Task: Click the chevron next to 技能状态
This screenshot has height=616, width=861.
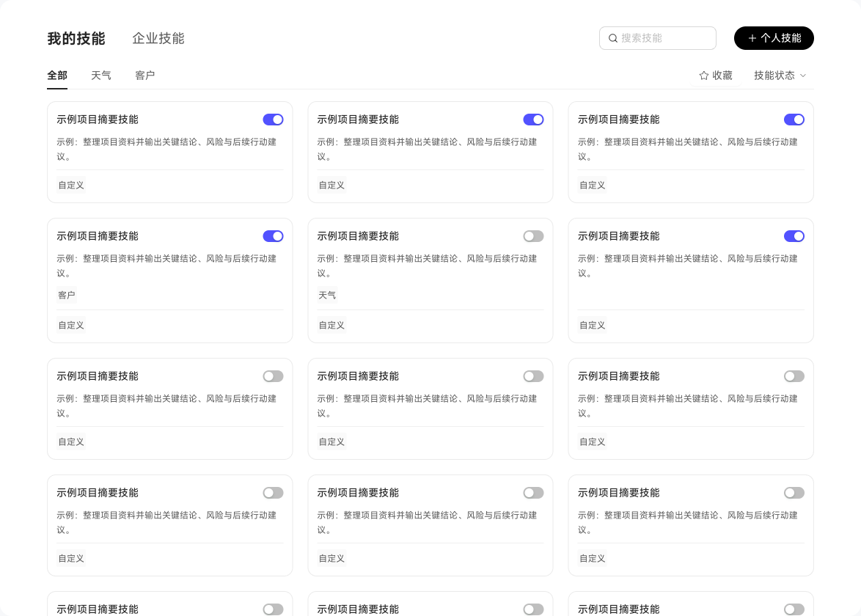Action: (803, 76)
